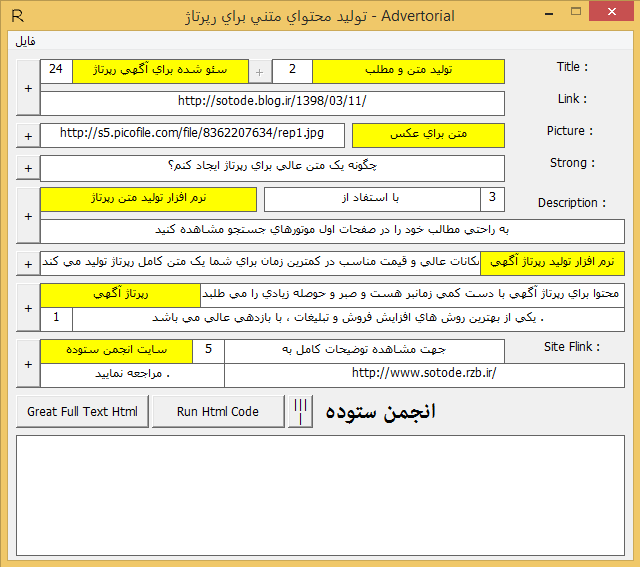Open the فایل menu
The image size is (640, 567).
[x=25, y=43]
